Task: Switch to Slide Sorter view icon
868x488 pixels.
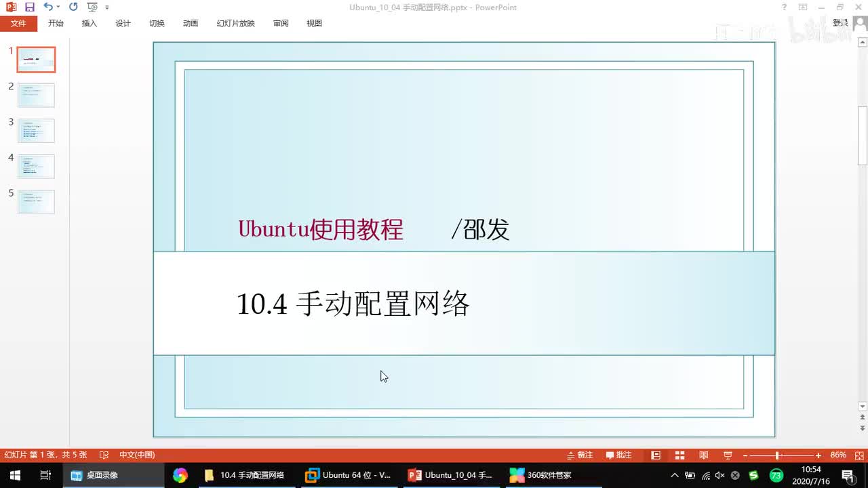Action: point(679,455)
